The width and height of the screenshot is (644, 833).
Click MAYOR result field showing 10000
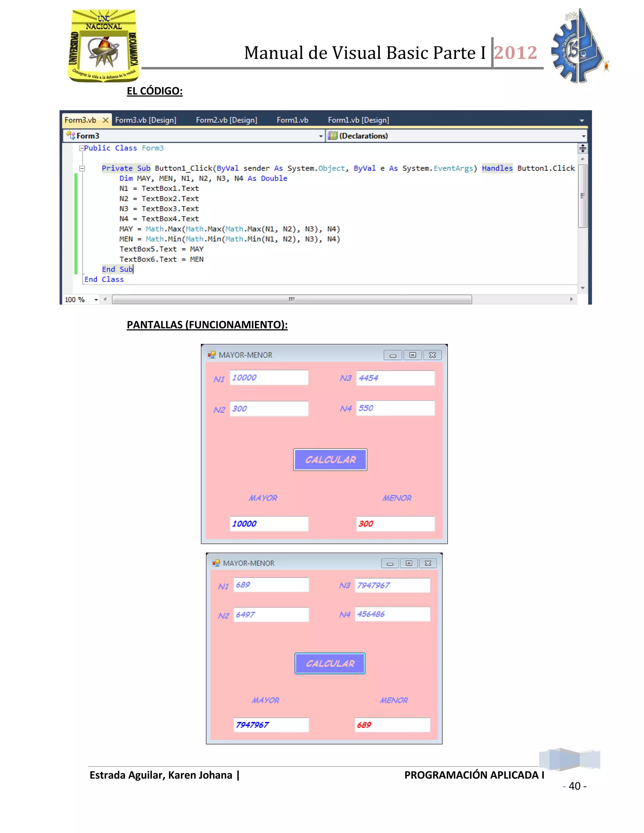[x=269, y=524]
